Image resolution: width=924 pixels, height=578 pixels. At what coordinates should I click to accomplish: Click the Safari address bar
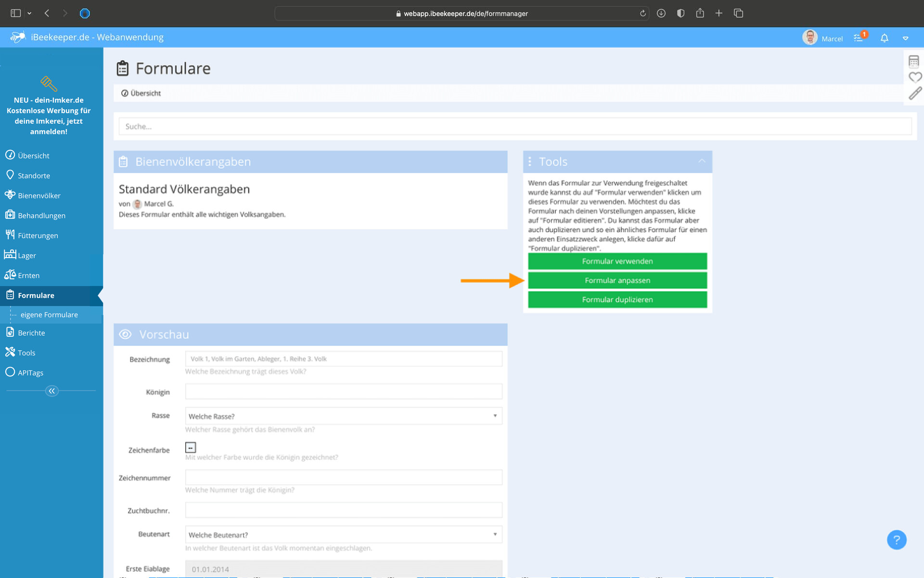click(461, 13)
